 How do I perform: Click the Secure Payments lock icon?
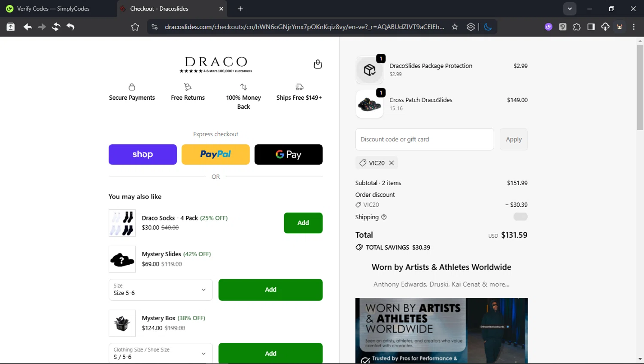(x=132, y=87)
